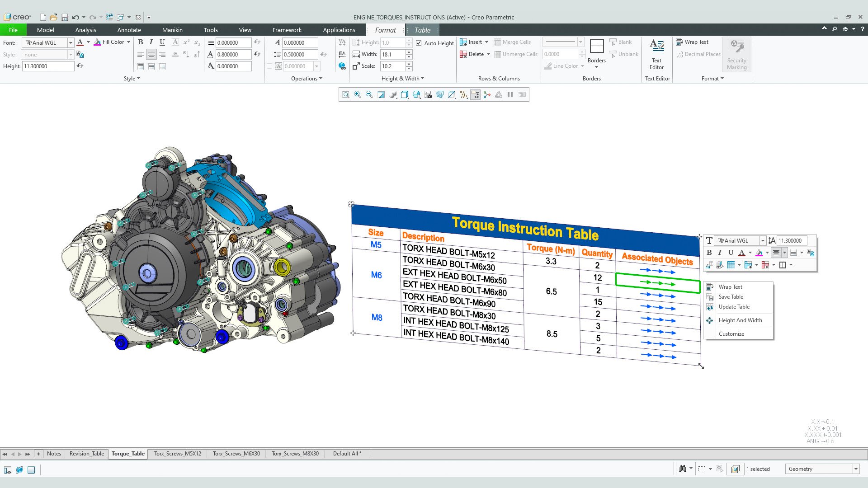This screenshot has width=868, height=488.
Task: Toggle the Auto Height checkbox
Action: pos(419,43)
